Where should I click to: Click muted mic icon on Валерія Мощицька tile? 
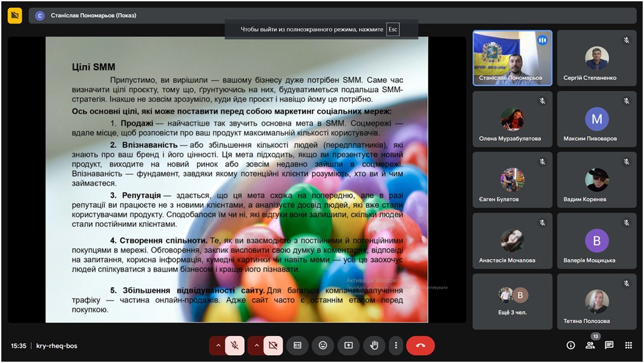click(x=626, y=223)
